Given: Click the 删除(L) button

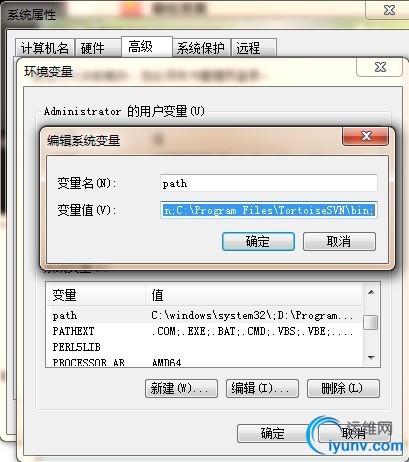Looking at the screenshot, I should (x=343, y=388).
